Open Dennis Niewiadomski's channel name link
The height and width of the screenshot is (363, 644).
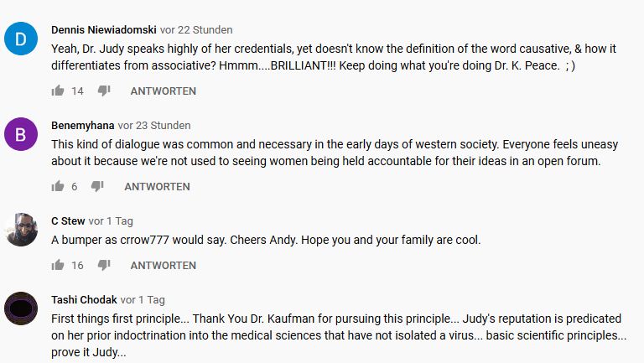click(103, 30)
